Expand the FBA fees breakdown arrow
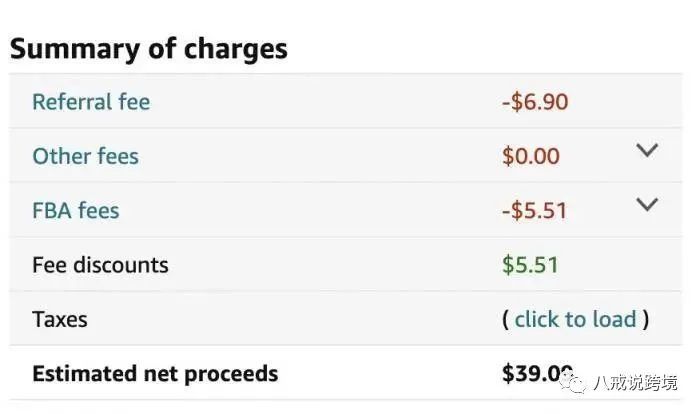 (647, 204)
